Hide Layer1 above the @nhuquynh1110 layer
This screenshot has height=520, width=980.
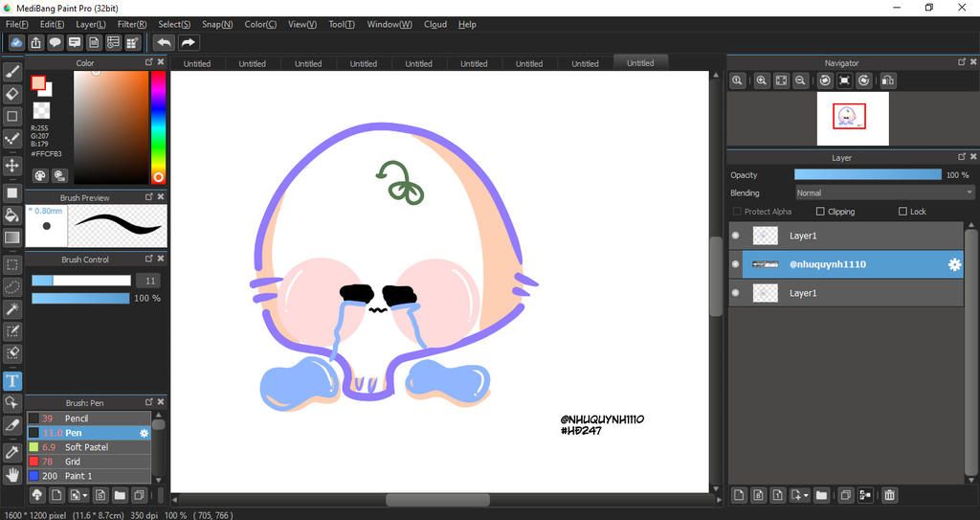(736, 236)
